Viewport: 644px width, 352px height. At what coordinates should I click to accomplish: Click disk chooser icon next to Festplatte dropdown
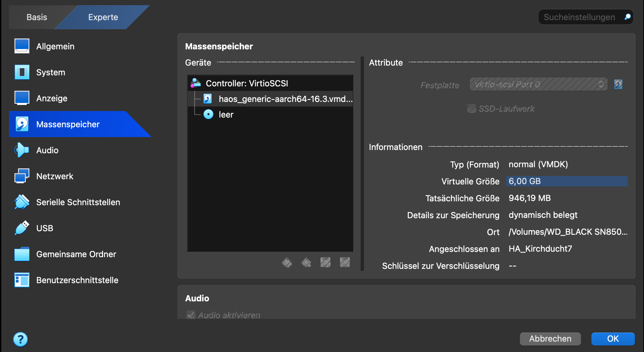(618, 84)
